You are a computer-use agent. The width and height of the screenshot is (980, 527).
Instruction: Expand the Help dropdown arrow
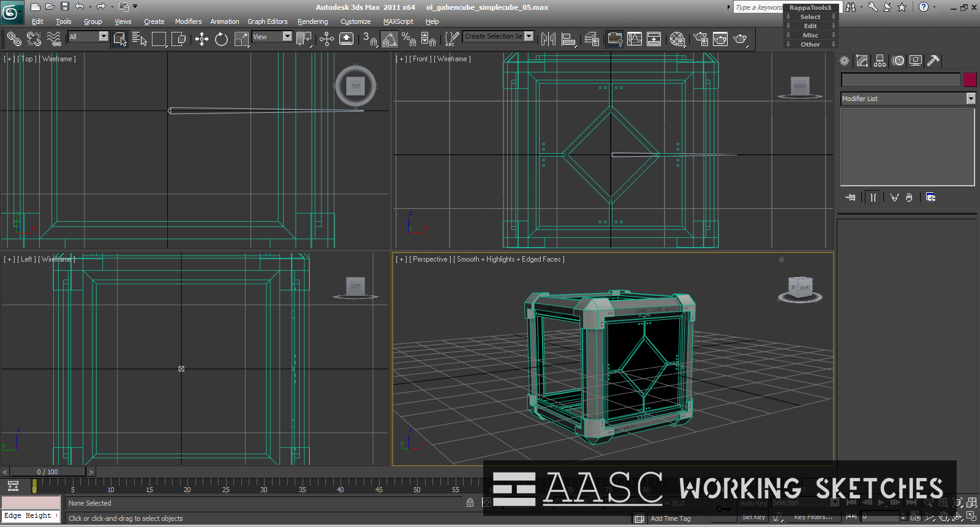[935, 7]
